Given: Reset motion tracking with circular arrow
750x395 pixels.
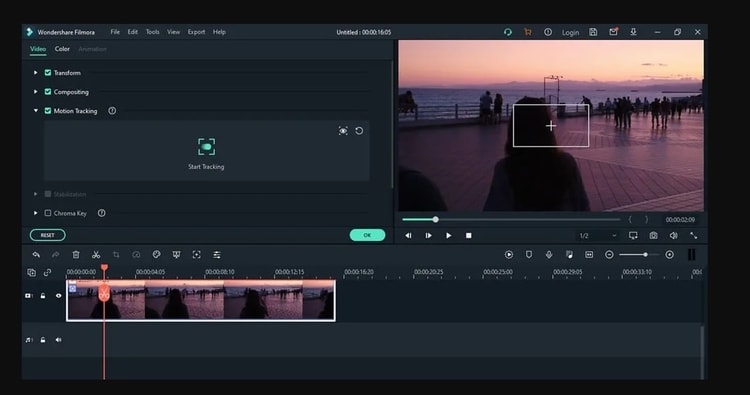Looking at the screenshot, I should pos(359,131).
